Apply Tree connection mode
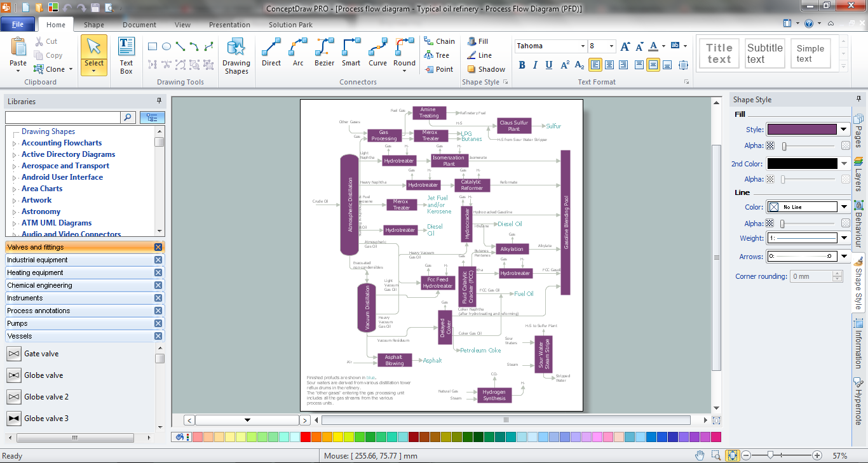 437,55
